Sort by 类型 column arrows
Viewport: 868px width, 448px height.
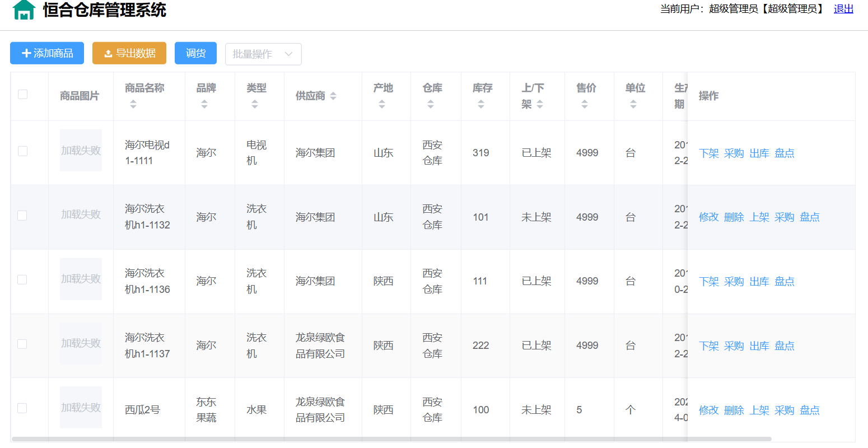[x=255, y=104]
